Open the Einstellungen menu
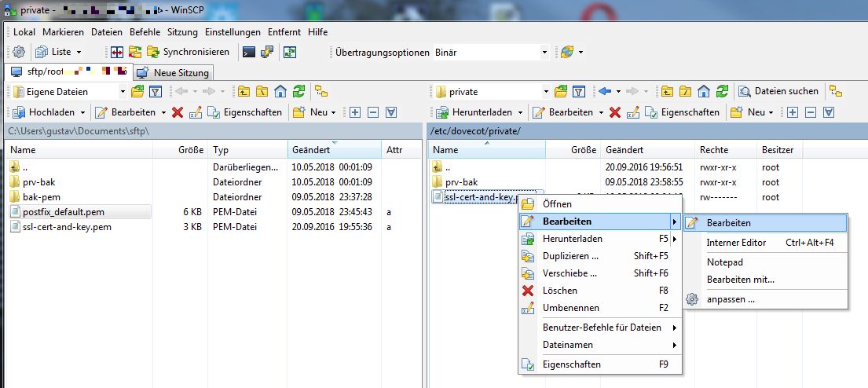Screen dimensions: 868x388 233,32
